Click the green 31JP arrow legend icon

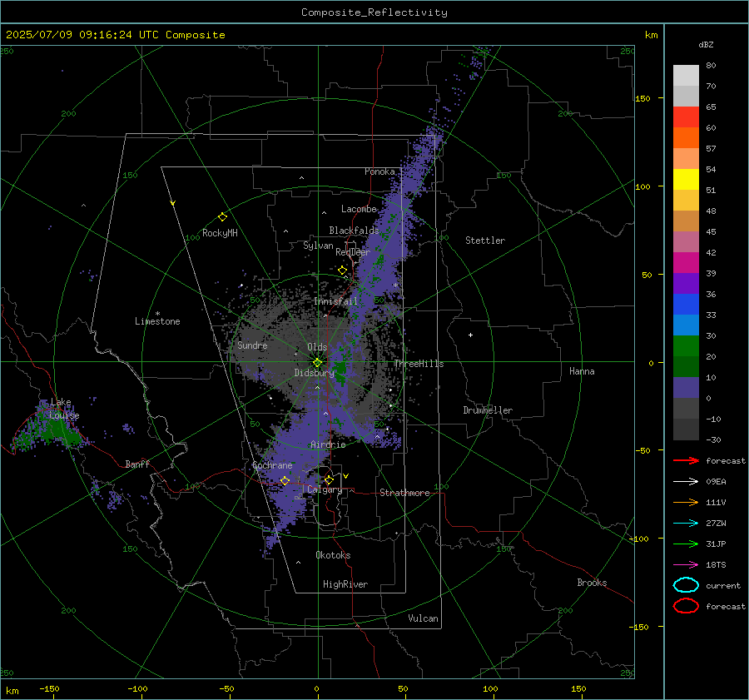(x=686, y=544)
